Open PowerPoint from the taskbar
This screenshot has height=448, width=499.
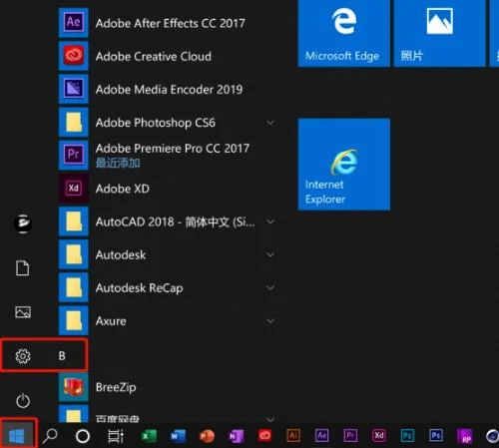pos(207,436)
